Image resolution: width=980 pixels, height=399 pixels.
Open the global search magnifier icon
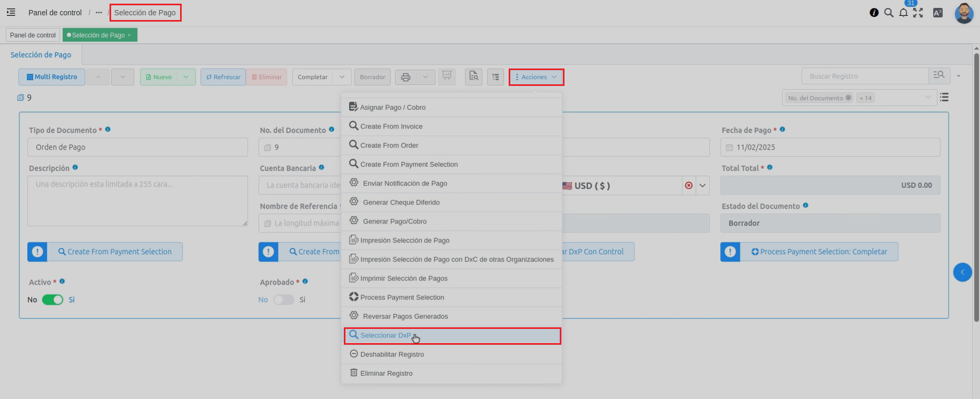point(889,13)
